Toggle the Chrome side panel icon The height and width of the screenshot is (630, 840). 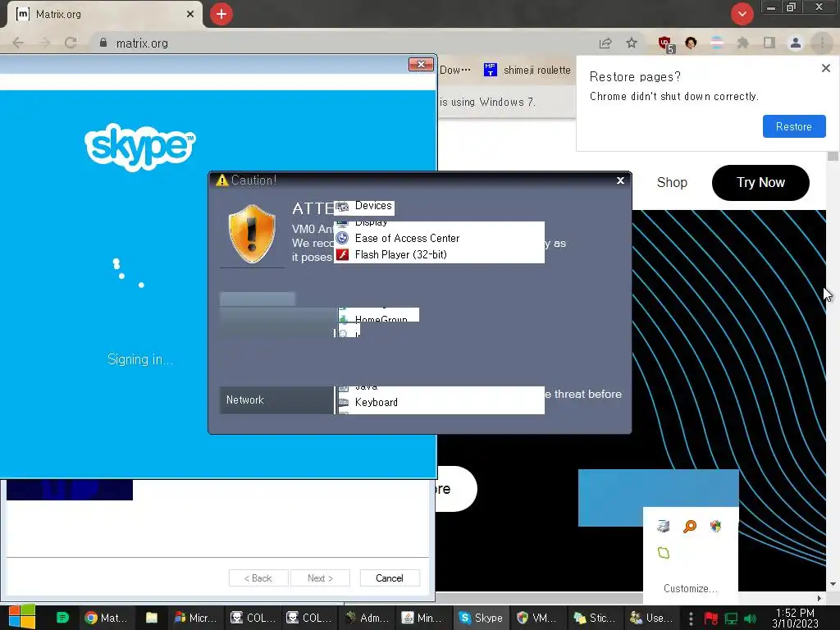pyautogui.click(x=769, y=43)
